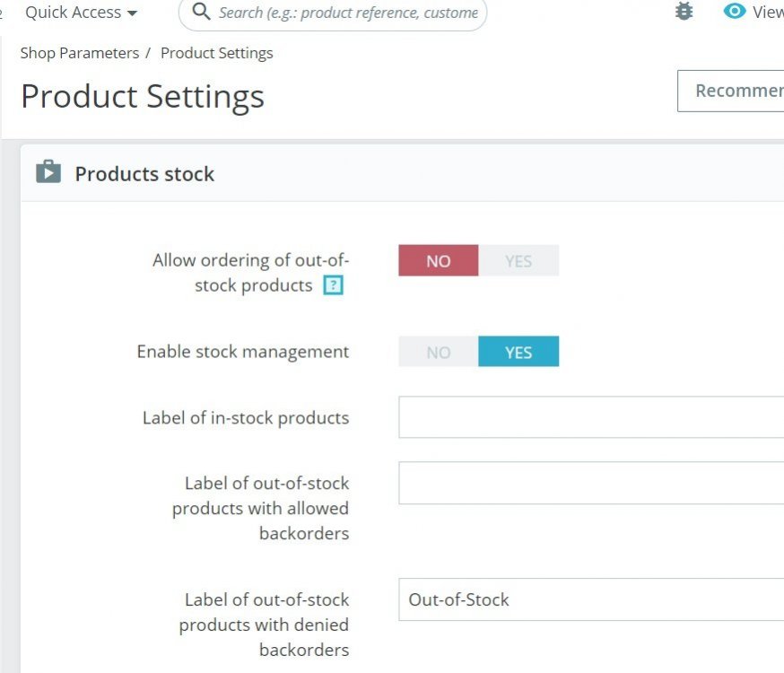
Task: Disable stock management with NO option
Action: point(439,352)
